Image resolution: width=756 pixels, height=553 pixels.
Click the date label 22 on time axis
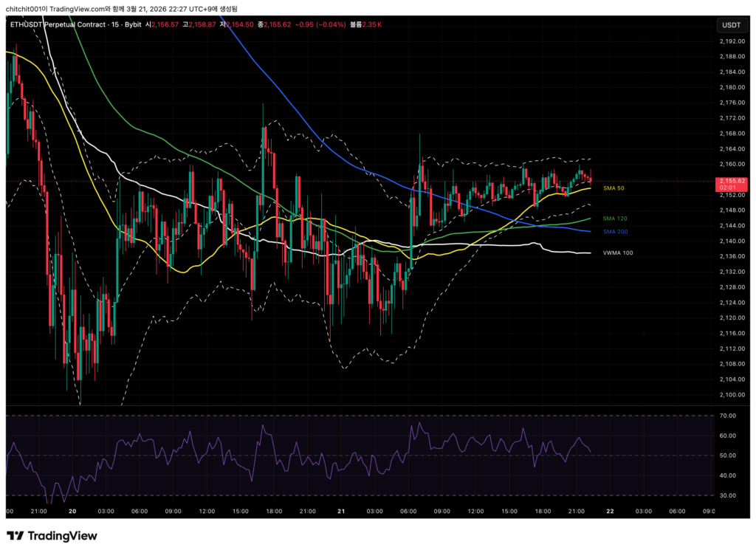click(610, 511)
